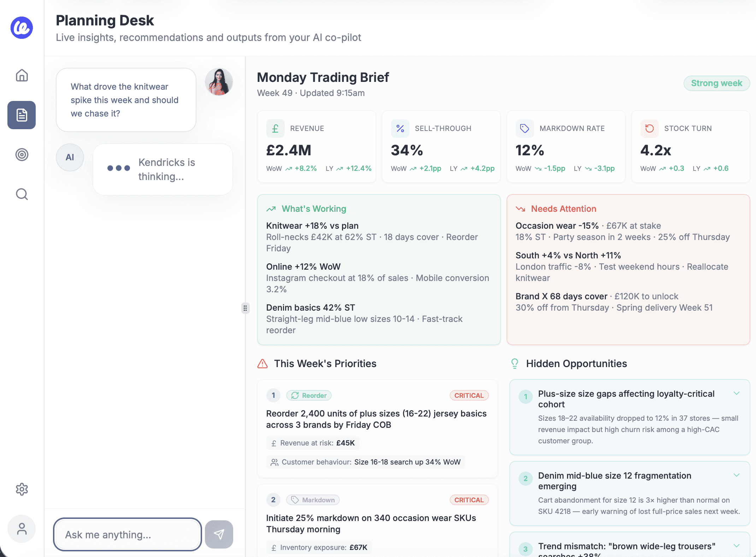Screen dimensions: 756x557
Task: Click the Strong week status badge
Action: coord(716,83)
